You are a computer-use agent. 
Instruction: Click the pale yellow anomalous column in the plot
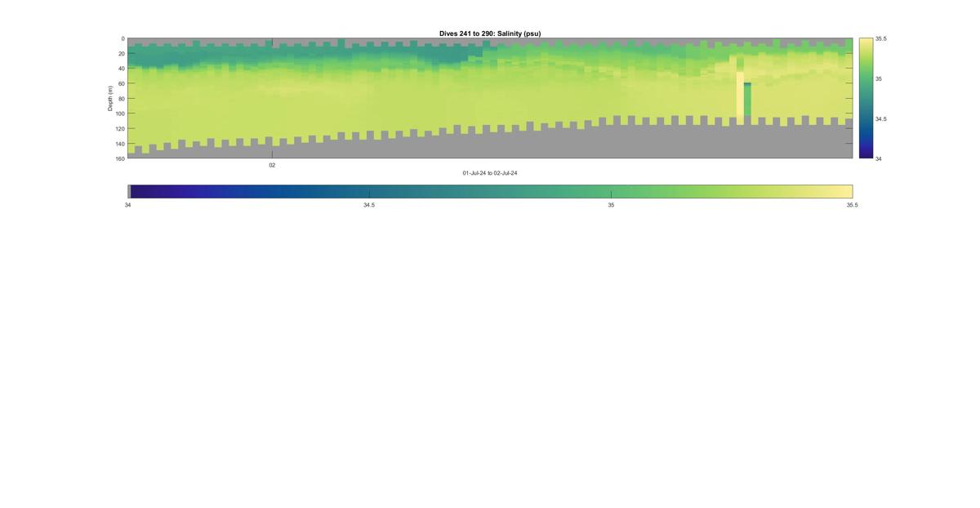point(740,97)
